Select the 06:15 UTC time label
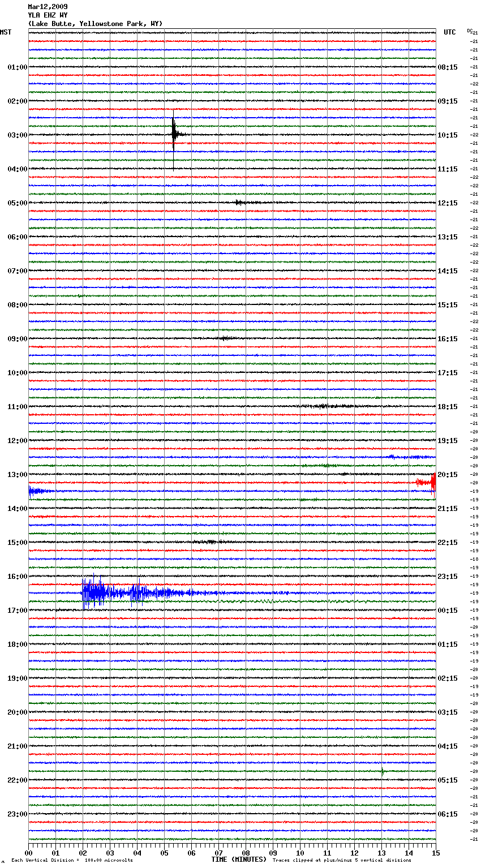481x868 pixels. tap(448, 814)
